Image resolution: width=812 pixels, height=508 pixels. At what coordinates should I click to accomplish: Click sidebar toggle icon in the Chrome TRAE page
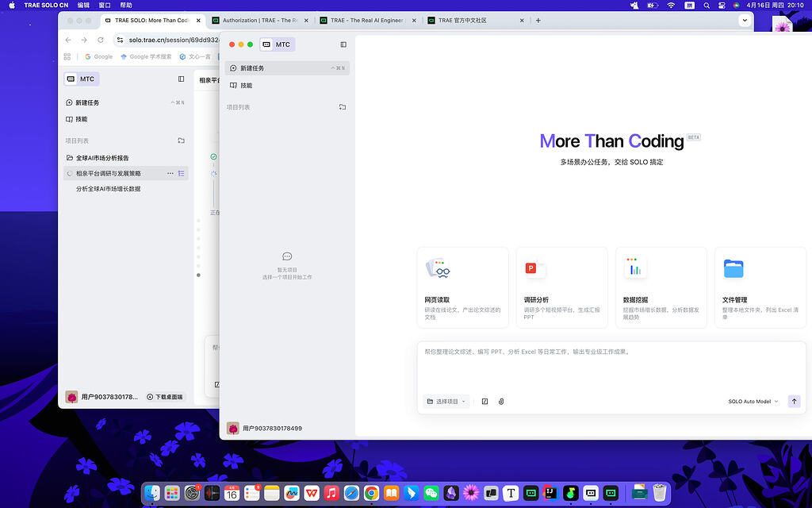pos(182,79)
